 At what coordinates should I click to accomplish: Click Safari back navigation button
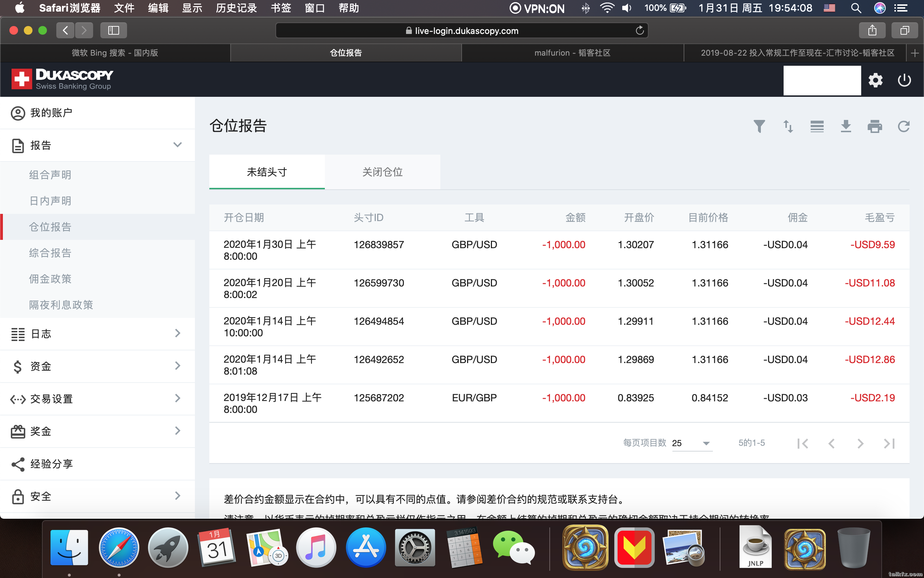point(65,30)
